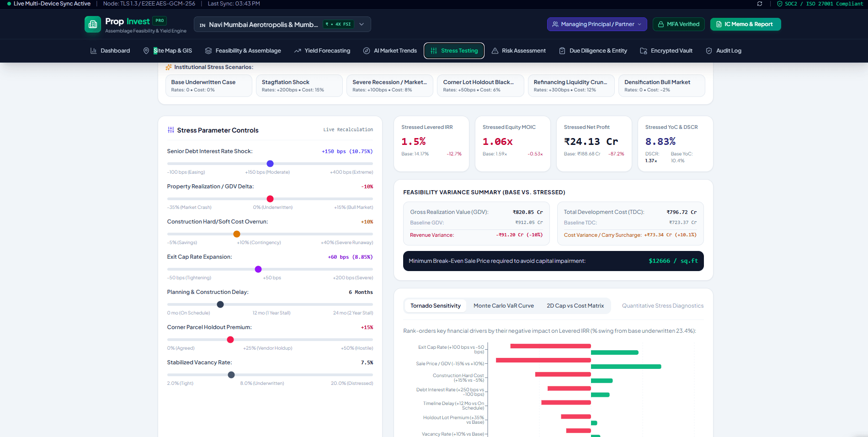Viewport: 868px width, 437px height.
Task: Click the Site Map & GIS pin icon
Action: pyautogui.click(x=146, y=51)
